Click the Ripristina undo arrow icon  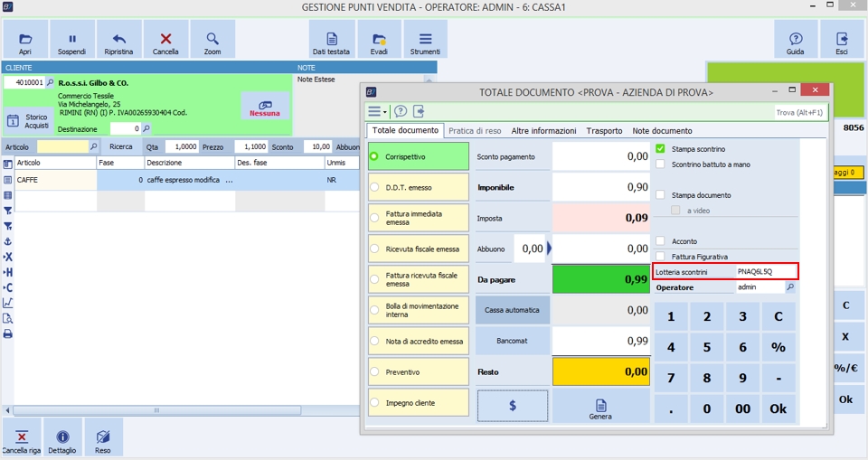[118, 40]
